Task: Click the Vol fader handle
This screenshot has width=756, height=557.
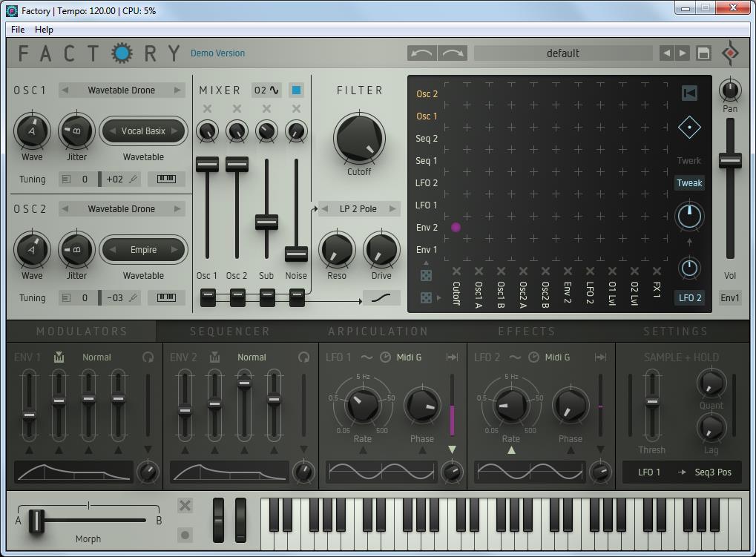Action: [x=730, y=160]
